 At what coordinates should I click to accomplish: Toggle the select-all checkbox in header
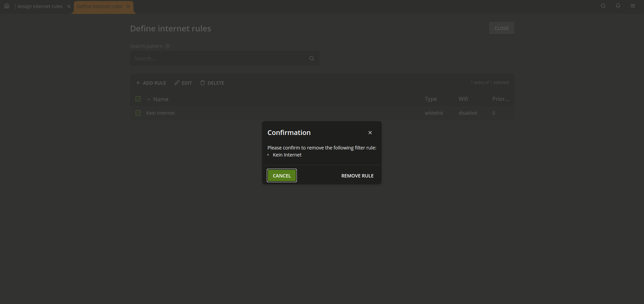(138, 99)
